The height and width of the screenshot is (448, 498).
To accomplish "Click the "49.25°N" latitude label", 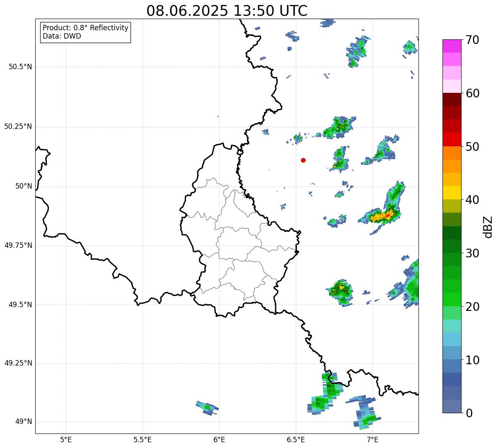I will (x=18, y=363).
